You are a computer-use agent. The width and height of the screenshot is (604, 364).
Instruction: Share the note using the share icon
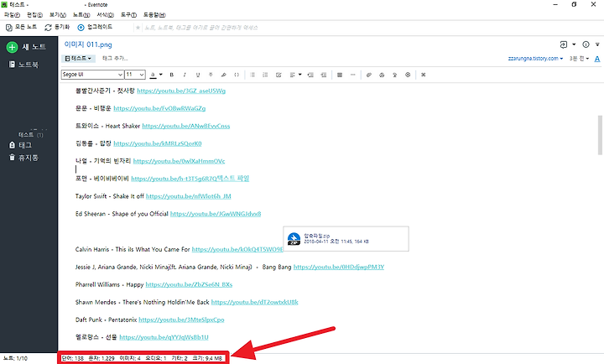tap(564, 44)
